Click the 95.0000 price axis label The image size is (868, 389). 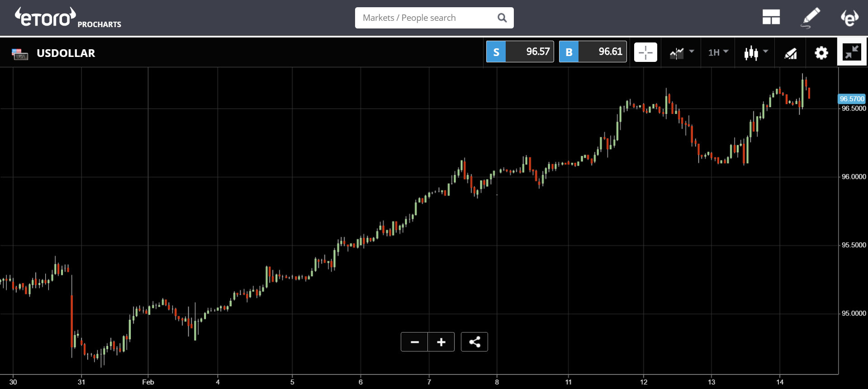[854, 313]
